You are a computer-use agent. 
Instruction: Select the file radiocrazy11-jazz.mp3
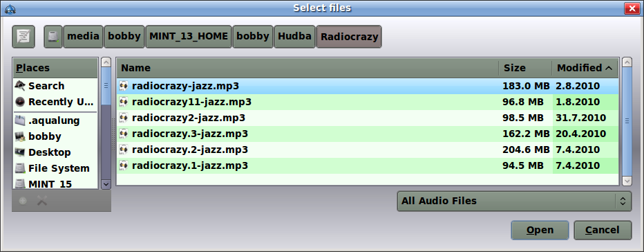click(x=368, y=102)
